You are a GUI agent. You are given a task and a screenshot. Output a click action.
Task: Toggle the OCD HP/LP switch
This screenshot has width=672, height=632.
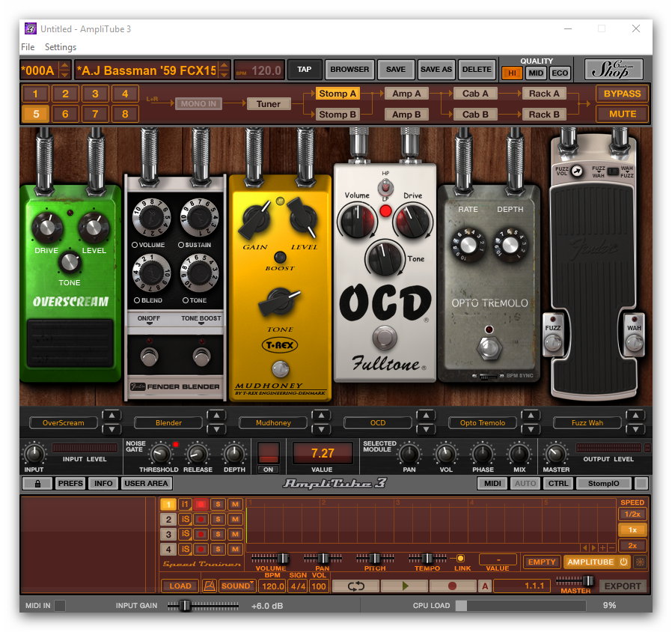click(x=385, y=187)
